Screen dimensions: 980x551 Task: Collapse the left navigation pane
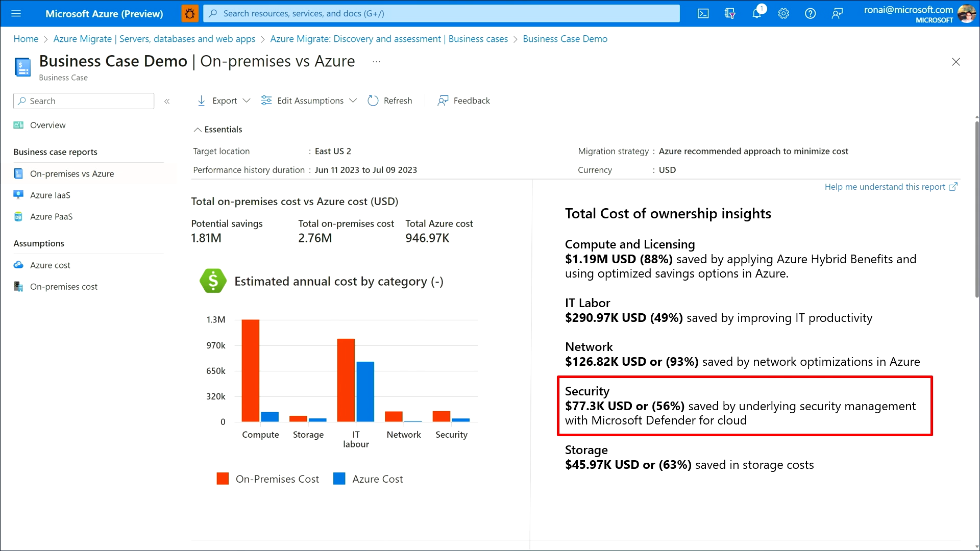tap(167, 101)
